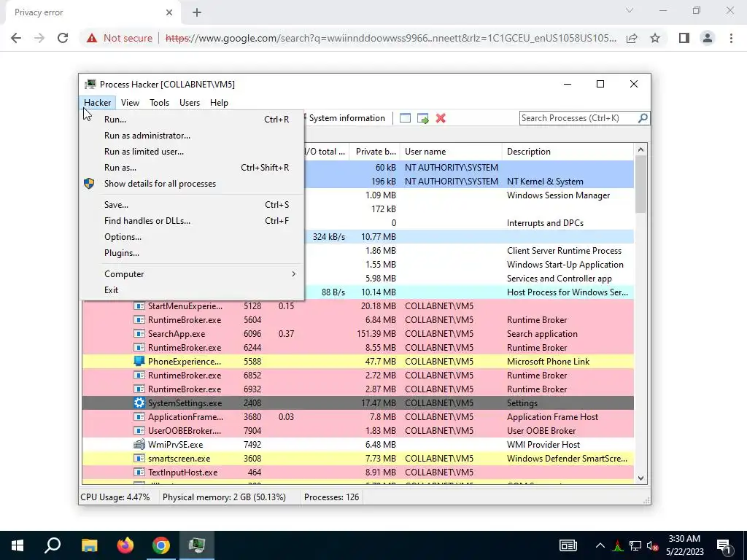Close the Privacy error tab

click(169, 12)
